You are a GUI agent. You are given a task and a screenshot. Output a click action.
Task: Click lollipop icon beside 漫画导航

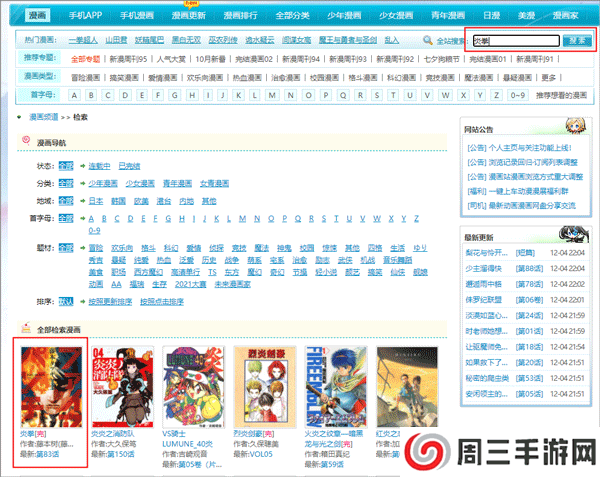pos(26,141)
